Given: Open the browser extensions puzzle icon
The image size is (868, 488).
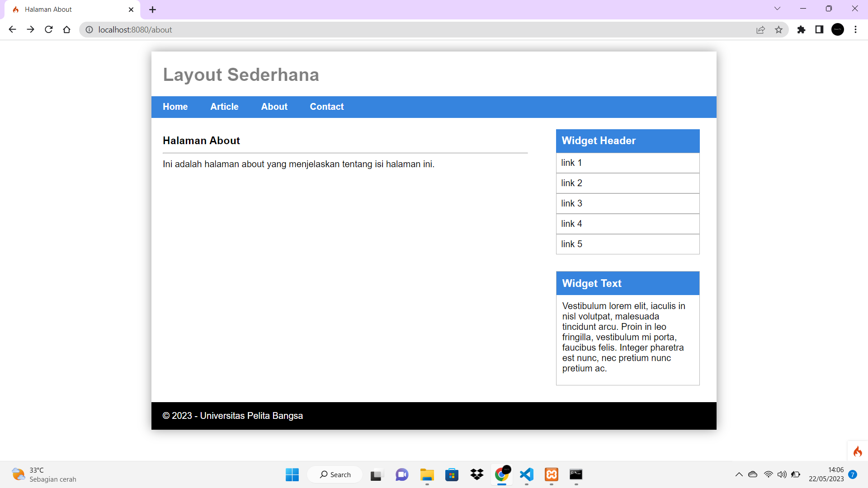Looking at the screenshot, I should tap(801, 29).
